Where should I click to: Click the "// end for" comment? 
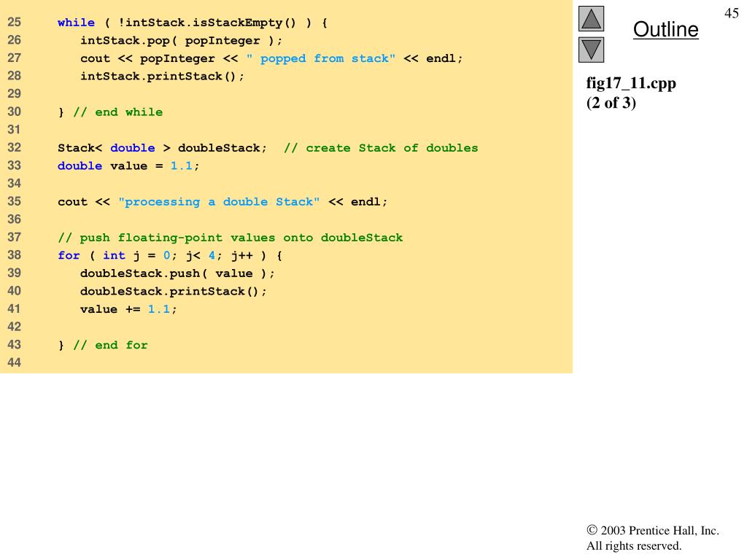[110, 346]
